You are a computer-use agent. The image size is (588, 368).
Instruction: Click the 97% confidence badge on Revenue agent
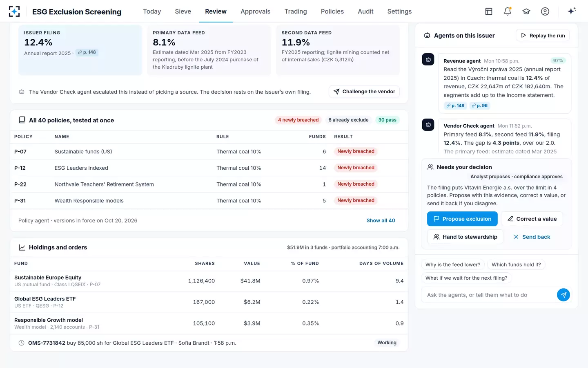pos(558,61)
